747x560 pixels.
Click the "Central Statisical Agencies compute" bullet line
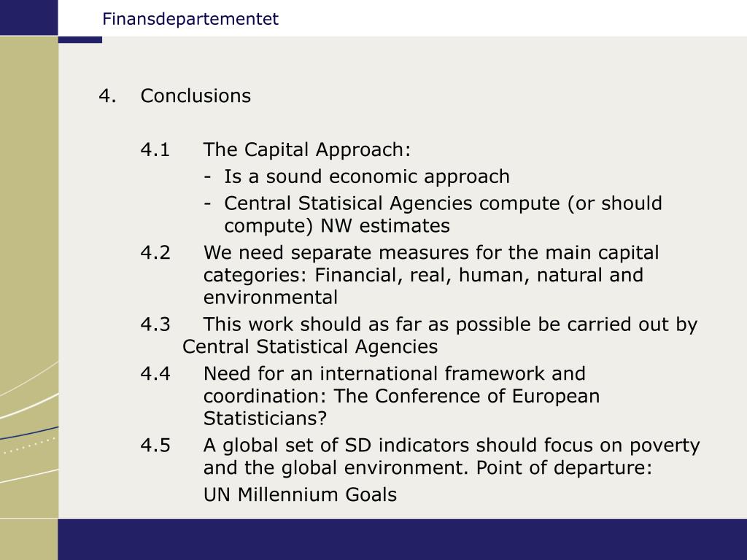[x=443, y=203]
